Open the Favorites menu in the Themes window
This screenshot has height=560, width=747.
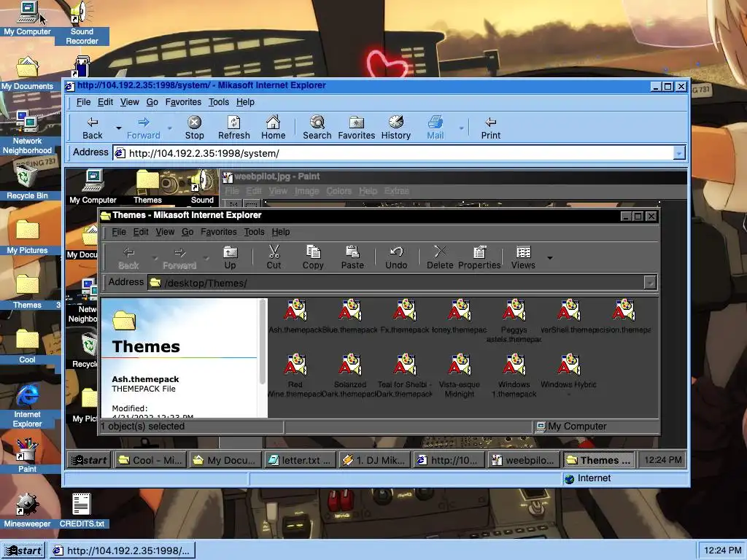pyautogui.click(x=218, y=232)
